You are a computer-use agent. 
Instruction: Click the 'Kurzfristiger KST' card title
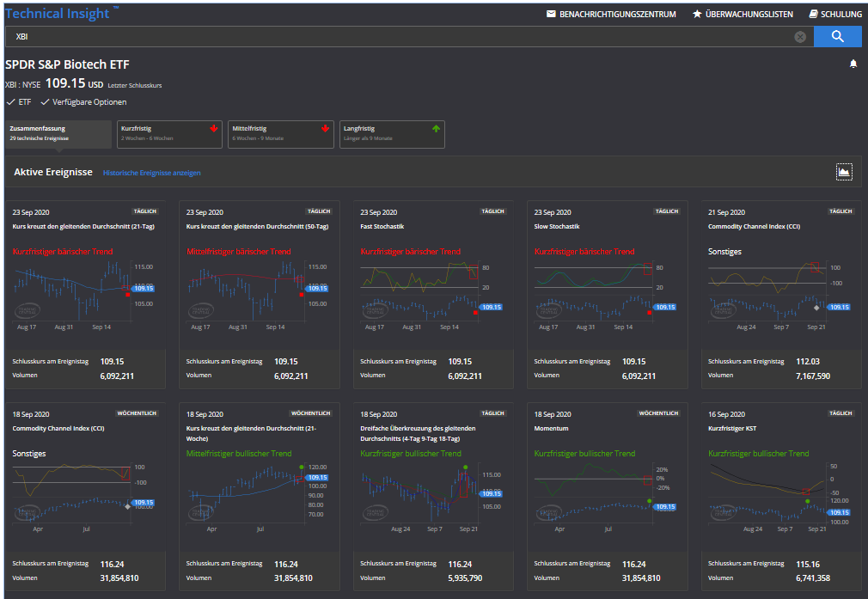732,429
